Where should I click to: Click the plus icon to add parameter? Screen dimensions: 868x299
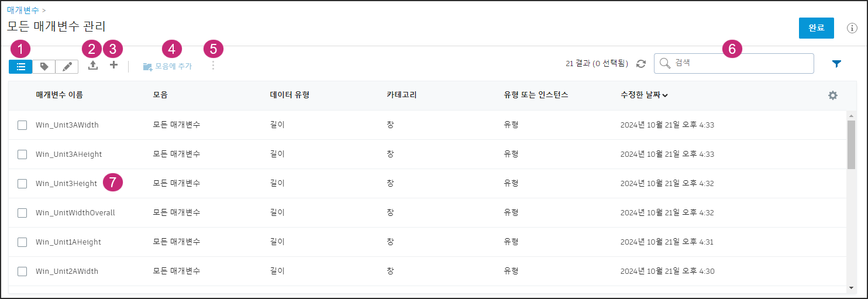(x=114, y=66)
